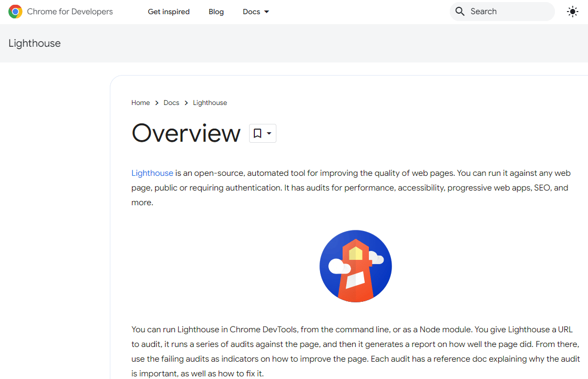The image size is (588, 379).
Task: Click chevron between Docs and Lighthouse
Action: [186, 103]
